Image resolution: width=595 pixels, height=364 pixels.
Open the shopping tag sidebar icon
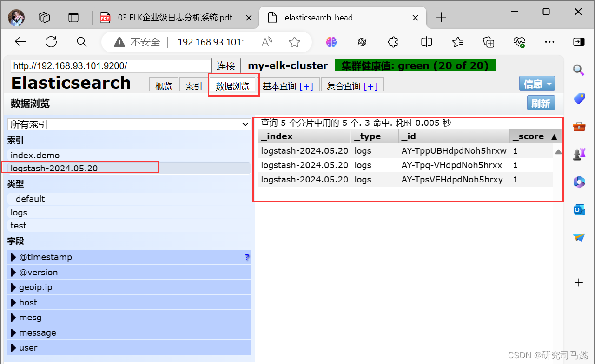click(579, 98)
